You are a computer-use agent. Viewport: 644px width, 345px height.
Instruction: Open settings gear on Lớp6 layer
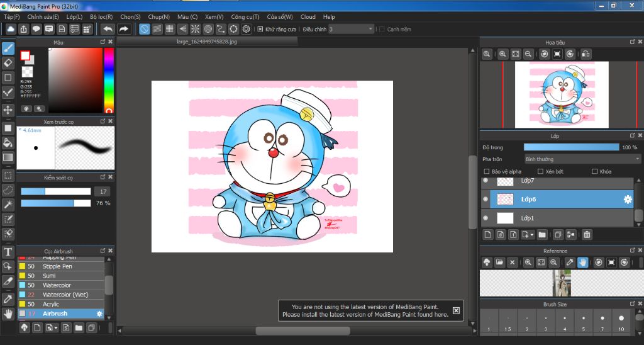(x=628, y=199)
